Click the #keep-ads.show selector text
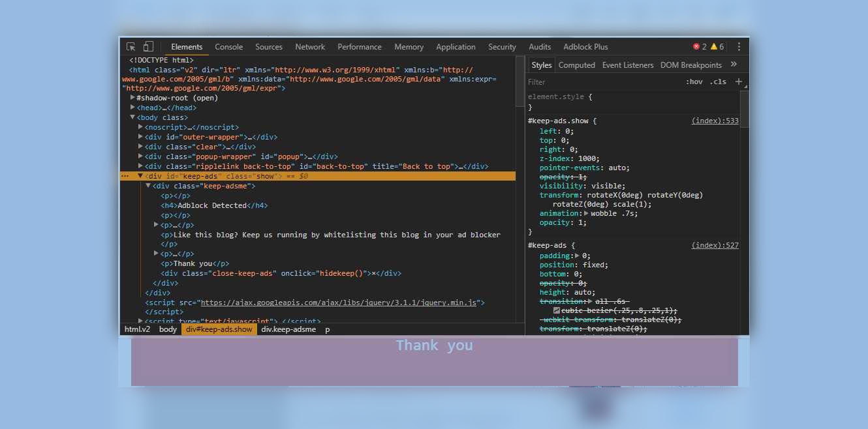 pos(559,121)
